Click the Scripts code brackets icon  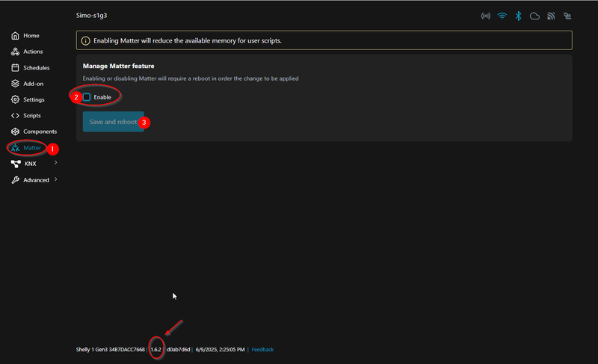coord(16,116)
